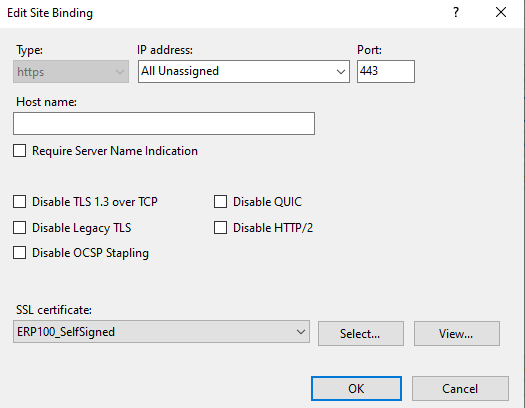Enable Require Server Name Indication checkbox
The width and height of the screenshot is (525, 408).
[x=19, y=151]
